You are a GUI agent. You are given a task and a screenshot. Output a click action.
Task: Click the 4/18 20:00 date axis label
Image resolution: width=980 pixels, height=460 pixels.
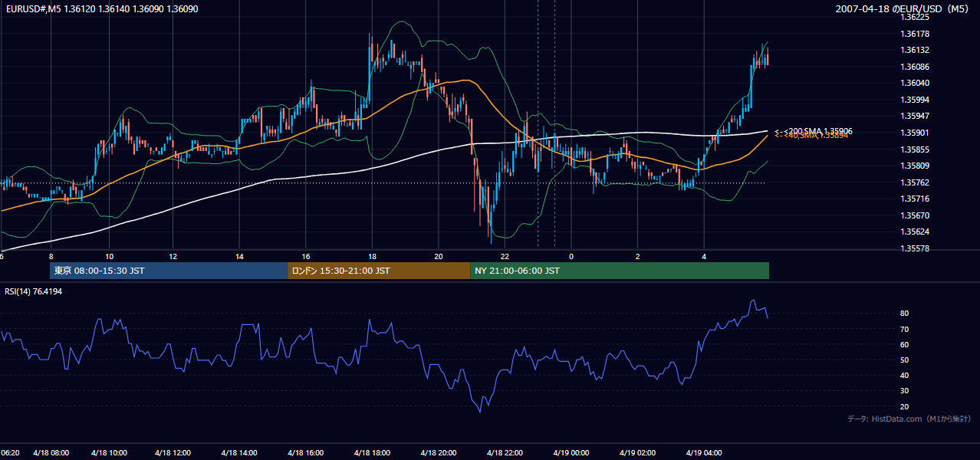pyautogui.click(x=438, y=453)
